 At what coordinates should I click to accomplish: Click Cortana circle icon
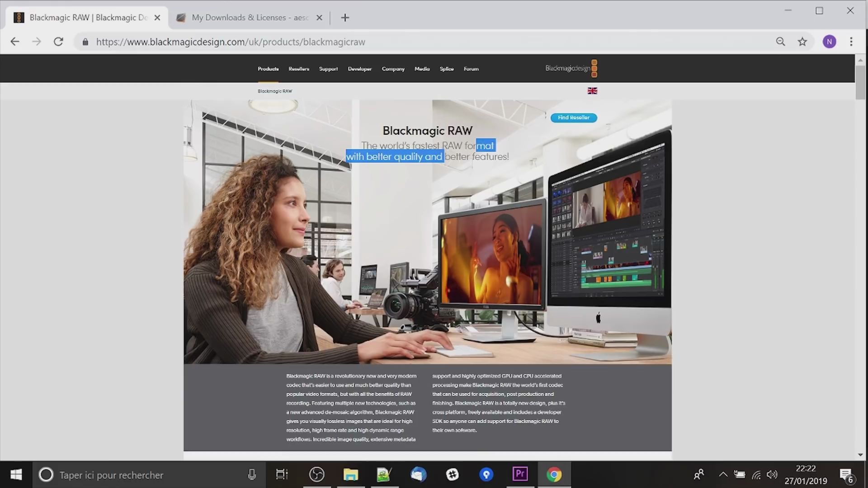(46, 474)
